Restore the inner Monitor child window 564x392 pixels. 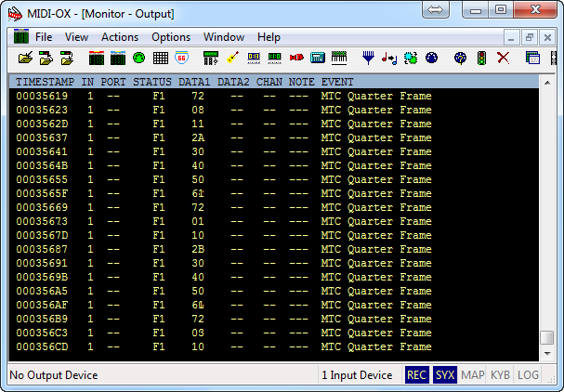point(530,37)
